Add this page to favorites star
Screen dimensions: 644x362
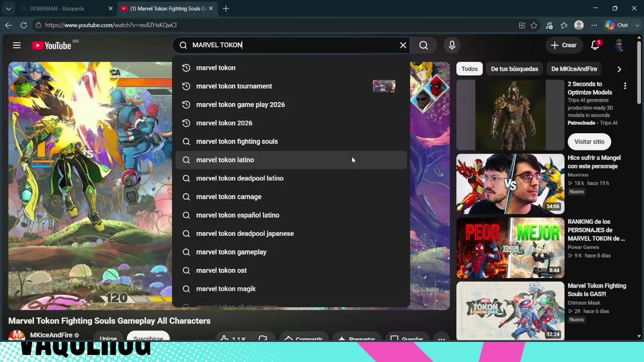pos(534,25)
